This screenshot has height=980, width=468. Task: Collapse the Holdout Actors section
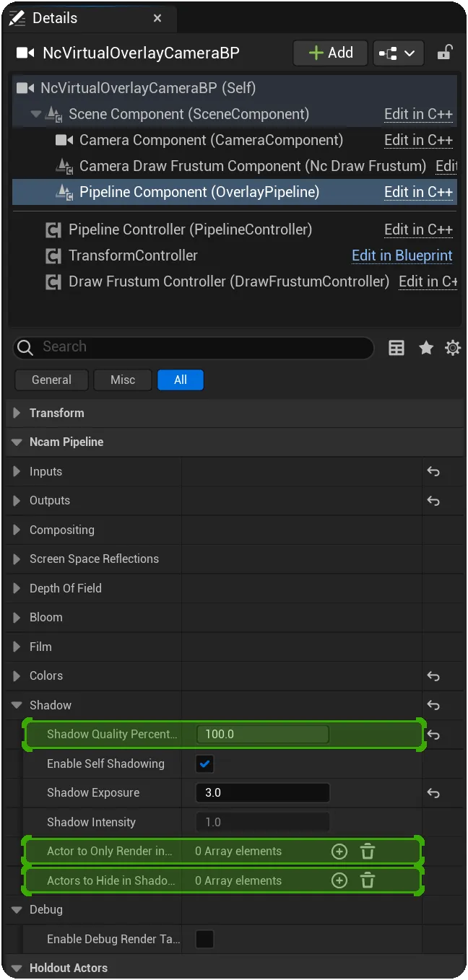point(17,968)
